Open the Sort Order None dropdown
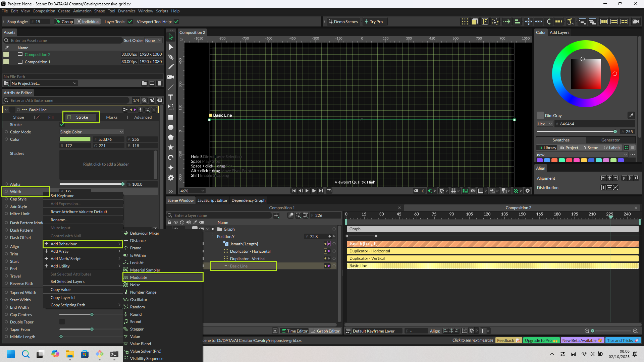The height and width of the screenshot is (362, 644). (x=153, y=41)
